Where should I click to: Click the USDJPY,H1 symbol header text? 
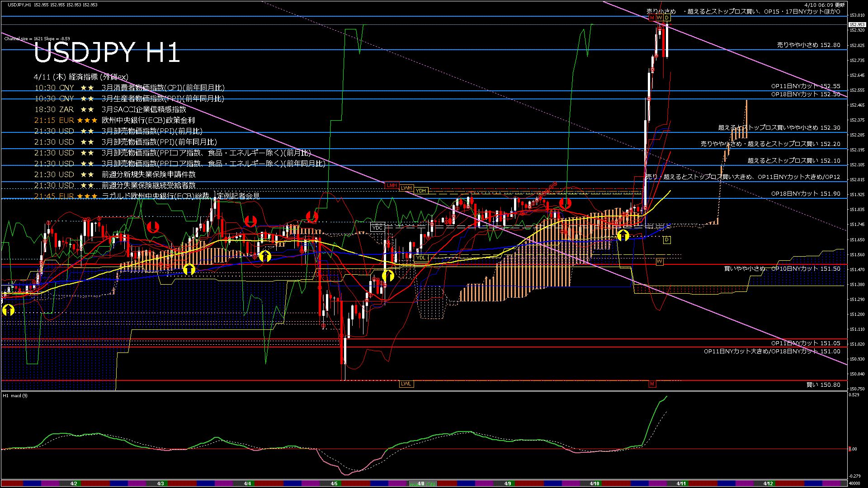click(19, 5)
